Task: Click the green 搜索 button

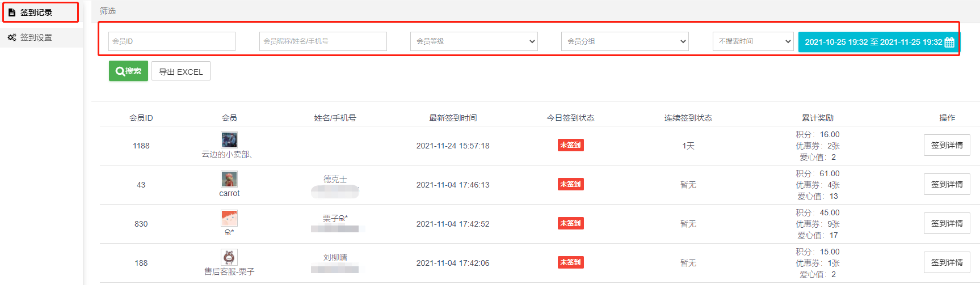Action: tap(128, 71)
